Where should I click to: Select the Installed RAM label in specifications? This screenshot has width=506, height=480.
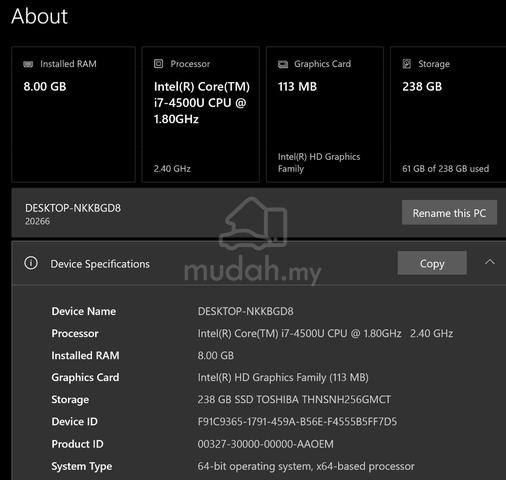85,355
